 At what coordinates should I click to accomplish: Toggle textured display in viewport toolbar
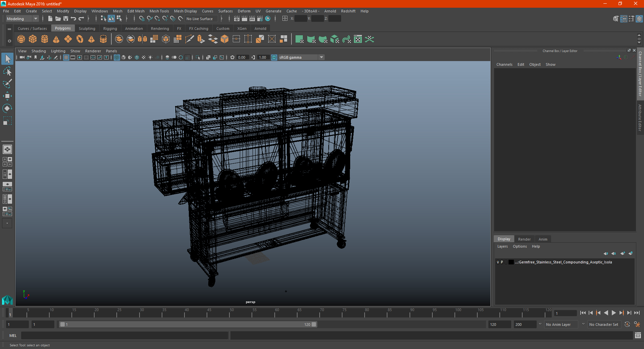pos(144,57)
